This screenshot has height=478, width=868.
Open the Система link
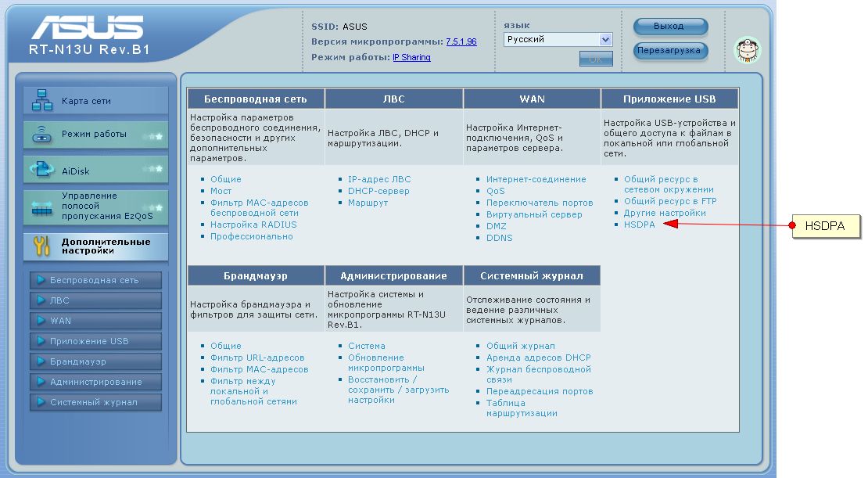pyautogui.click(x=367, y=346)
